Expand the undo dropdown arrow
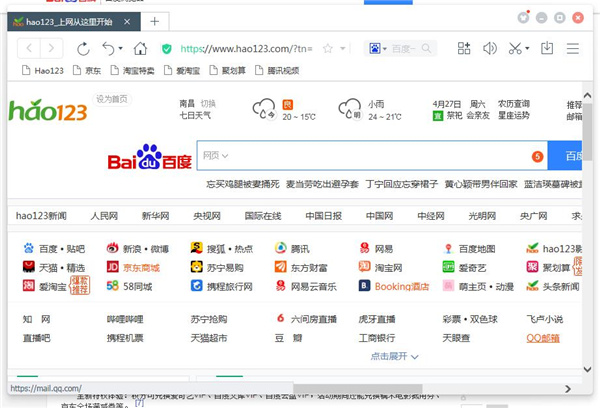600x408 pixels. pyautogui.click(x=121, y=49)
